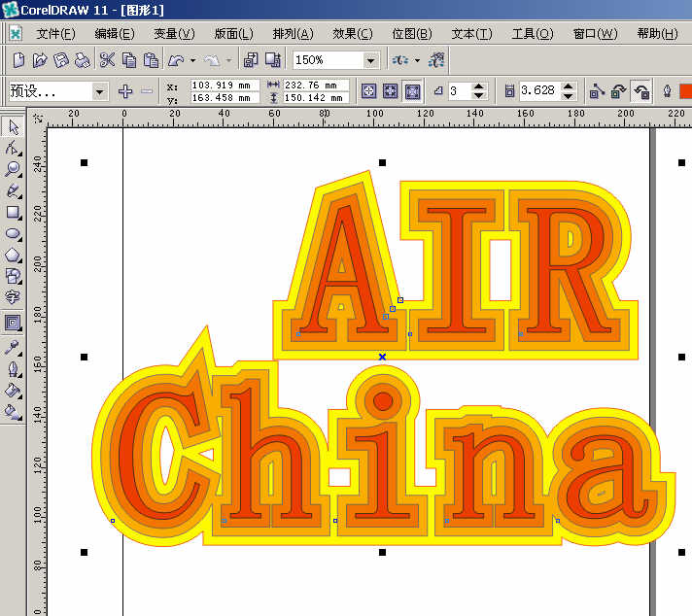
Task: Select the Text (字) tool
Action: pyautogui.click(x=13, y=297)
